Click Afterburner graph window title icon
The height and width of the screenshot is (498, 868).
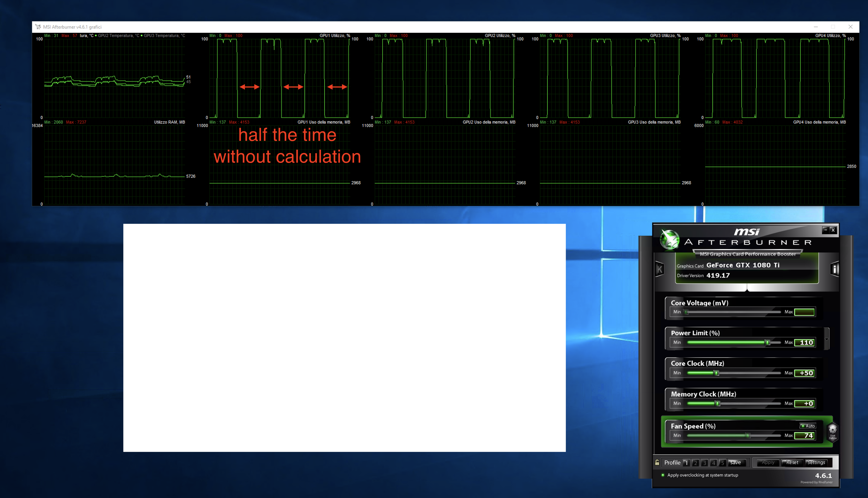point(38,27)
